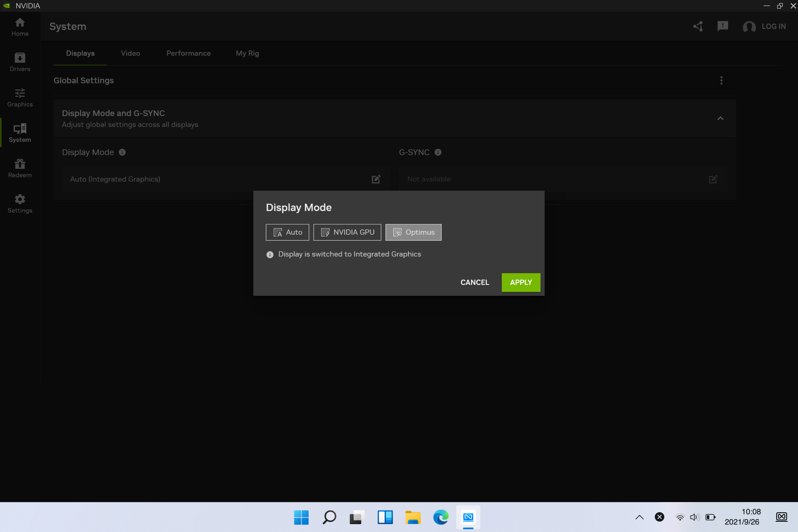Image resolution: width=798 pixels, height=532 pixels.
Task: Switch to the My Rig tab
Action: point(247,53)
